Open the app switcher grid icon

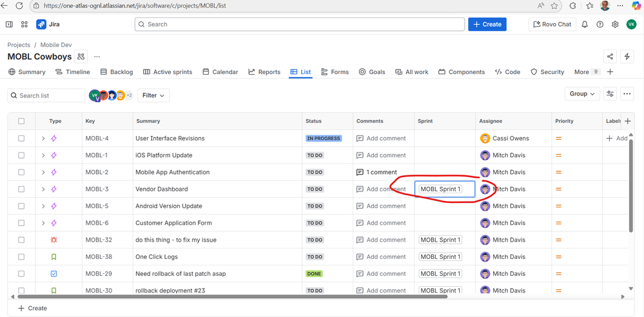point(24,24)
